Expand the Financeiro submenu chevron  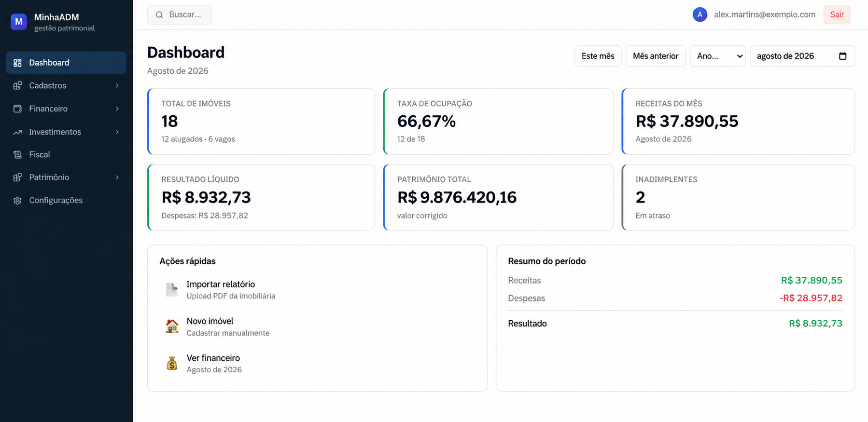[117, 109]
